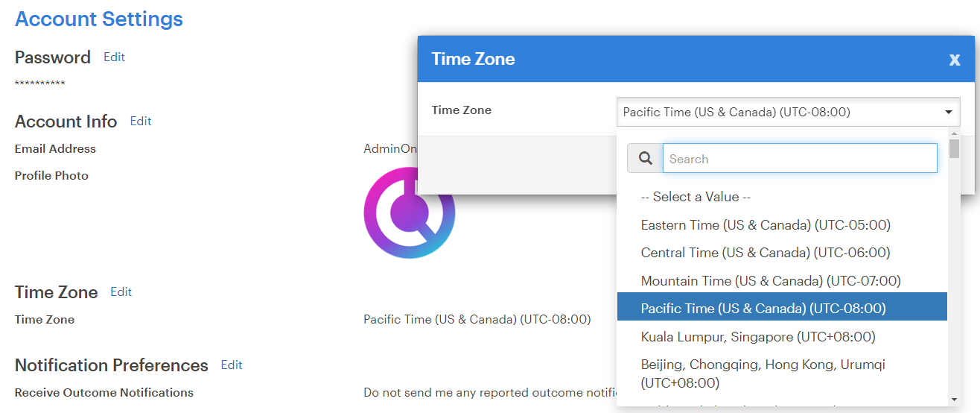Edit the Password section
Image resolution: width=980 pixels, height=413 pixels.
[114, 57]
